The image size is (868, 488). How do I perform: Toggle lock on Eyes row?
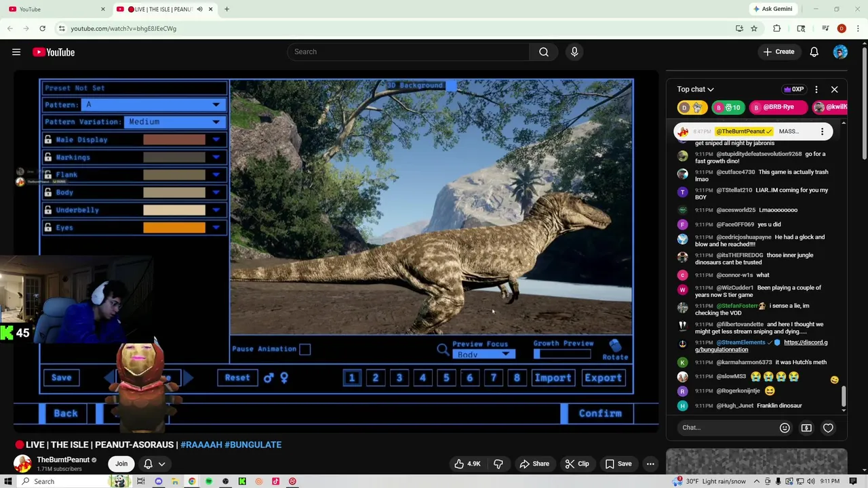(x=48, y=228)
